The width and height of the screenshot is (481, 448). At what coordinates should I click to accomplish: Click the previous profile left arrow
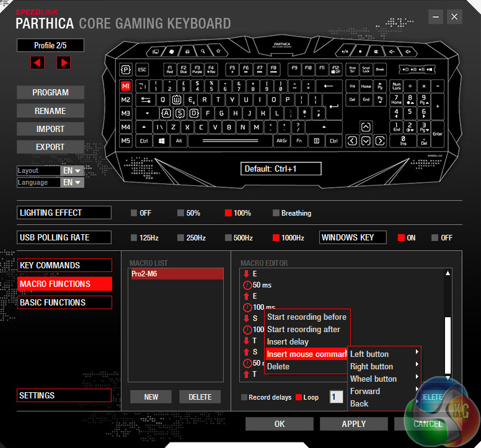coord(38,63)
